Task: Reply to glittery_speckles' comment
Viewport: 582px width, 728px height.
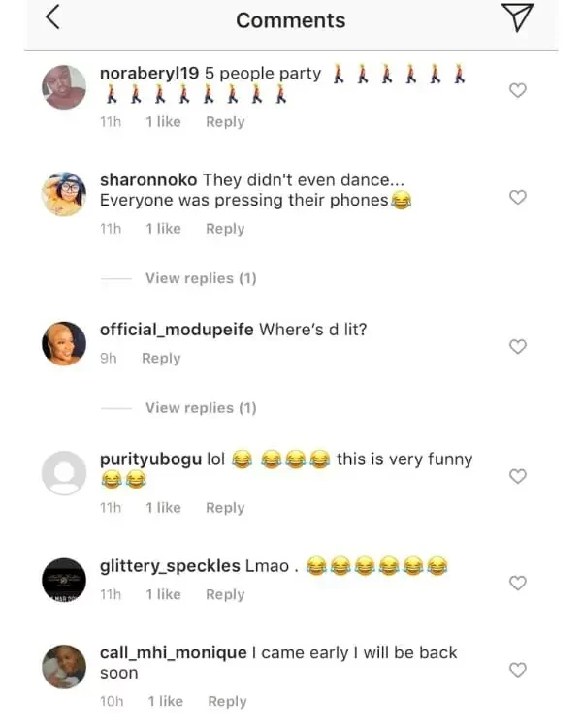Action: click(225, 595)
